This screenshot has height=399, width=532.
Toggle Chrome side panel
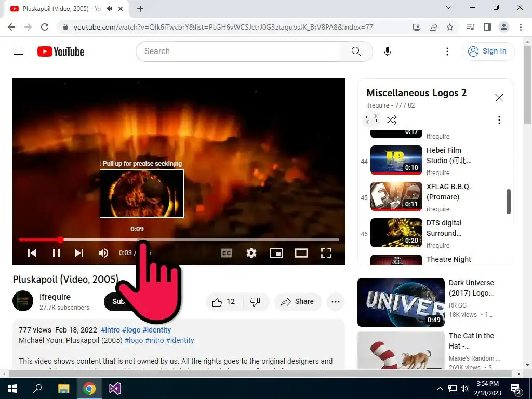tap(487, 27)
